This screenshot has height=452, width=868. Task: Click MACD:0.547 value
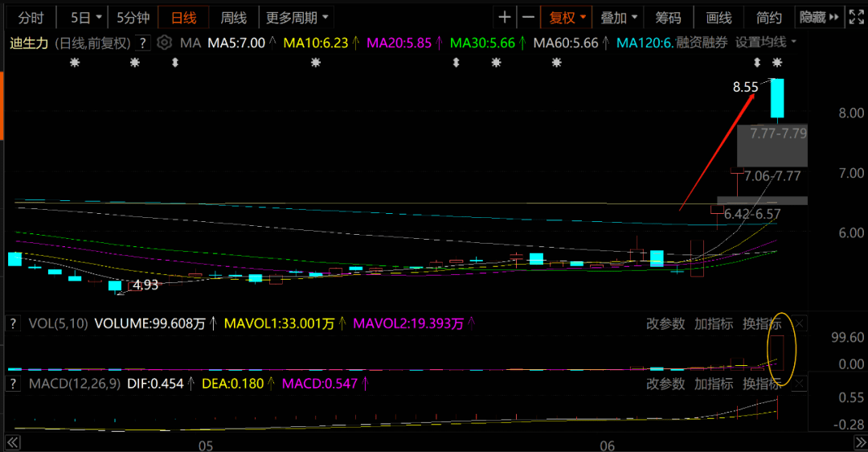click(320, 384)
